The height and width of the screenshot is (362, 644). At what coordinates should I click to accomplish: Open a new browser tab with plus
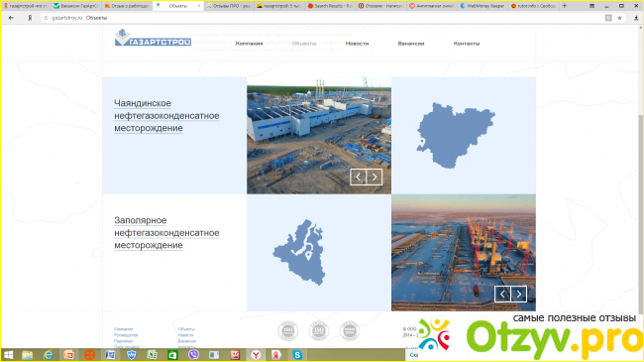[x=565, y=6]
